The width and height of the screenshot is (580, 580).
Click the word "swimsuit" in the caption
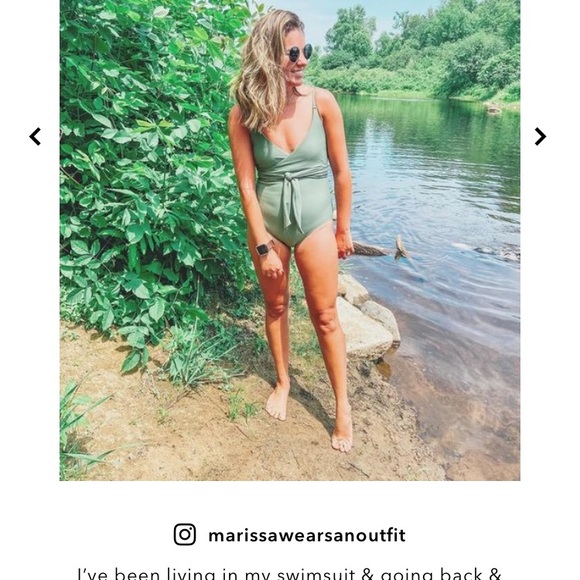[x=316, y=573]
